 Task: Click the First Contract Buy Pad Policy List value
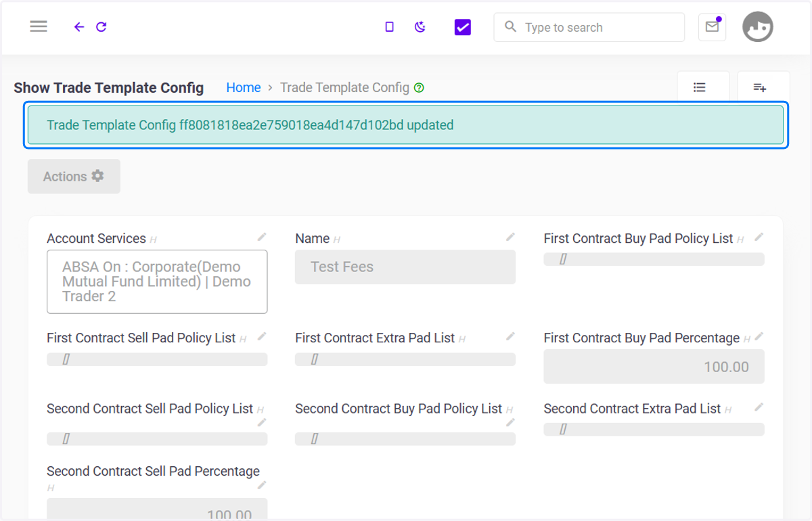tap(654, 259)
